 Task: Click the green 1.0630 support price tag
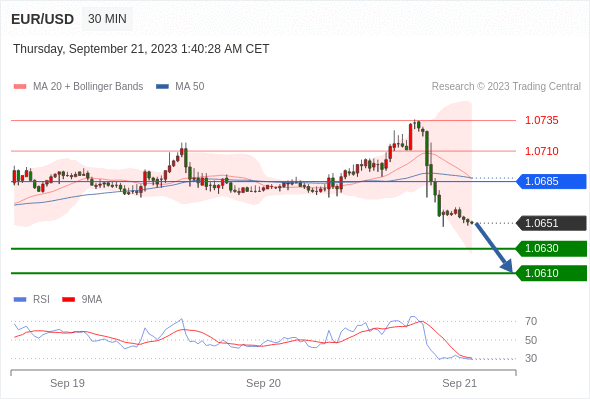pos(551,248)
